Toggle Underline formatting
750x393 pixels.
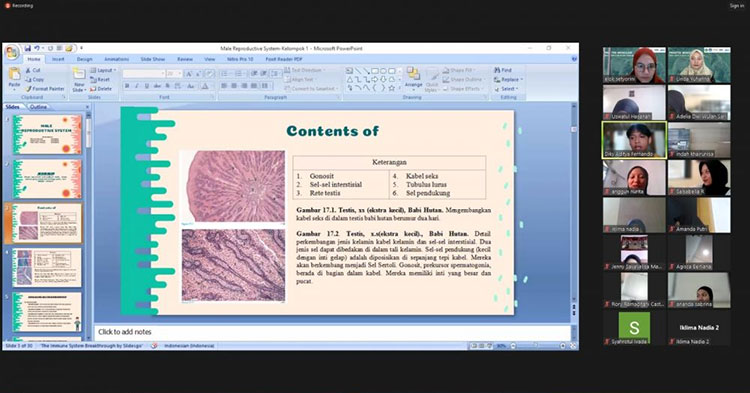146,86
